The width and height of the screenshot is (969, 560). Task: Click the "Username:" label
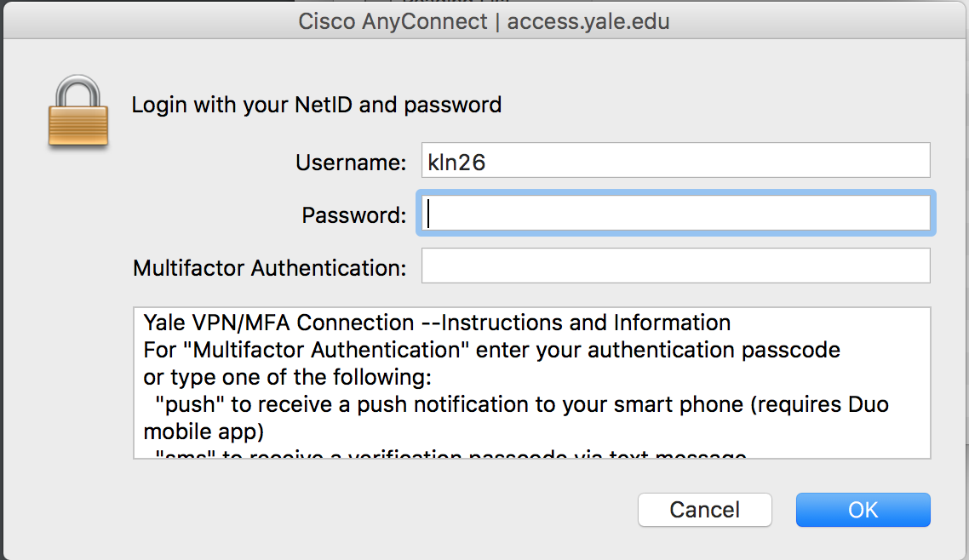(x=351, y=163)
